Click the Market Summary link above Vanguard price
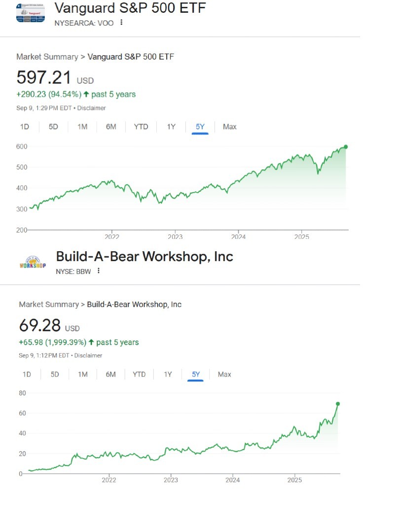The width and height of the screenshot is (397, 532). pyautogui.click(x=47, y=57)
